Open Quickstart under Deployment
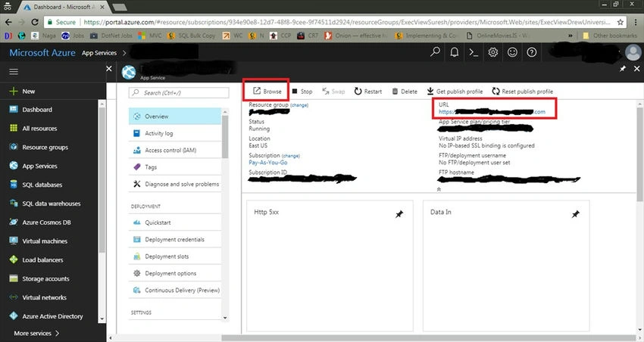Screen dimensions: 644x342 point(175,222)
